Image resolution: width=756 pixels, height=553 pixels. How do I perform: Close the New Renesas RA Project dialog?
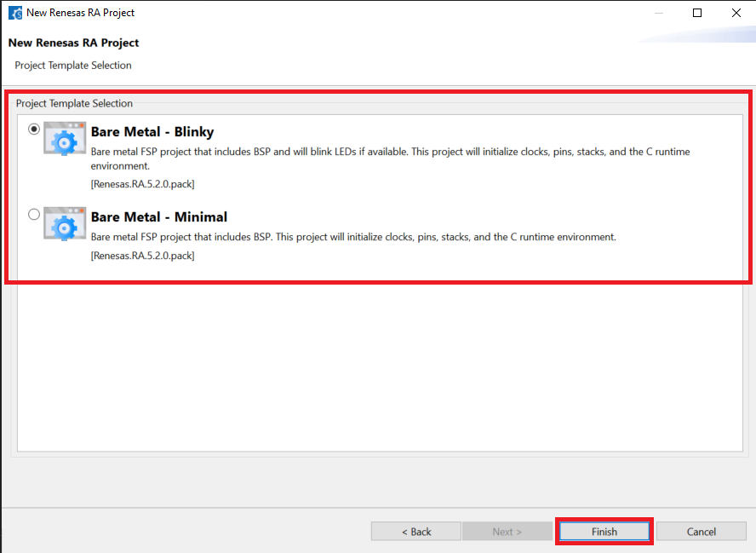pyautogui.click(x=736, y=13)
